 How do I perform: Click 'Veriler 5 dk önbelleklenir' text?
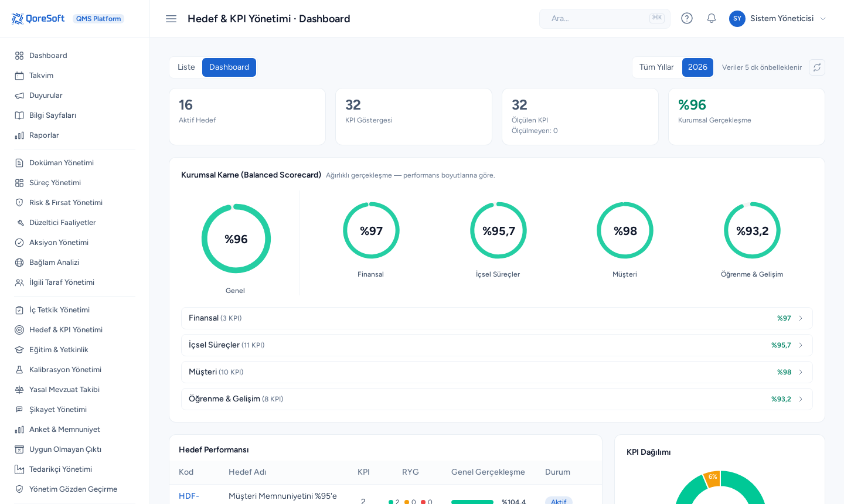[762, 67]
